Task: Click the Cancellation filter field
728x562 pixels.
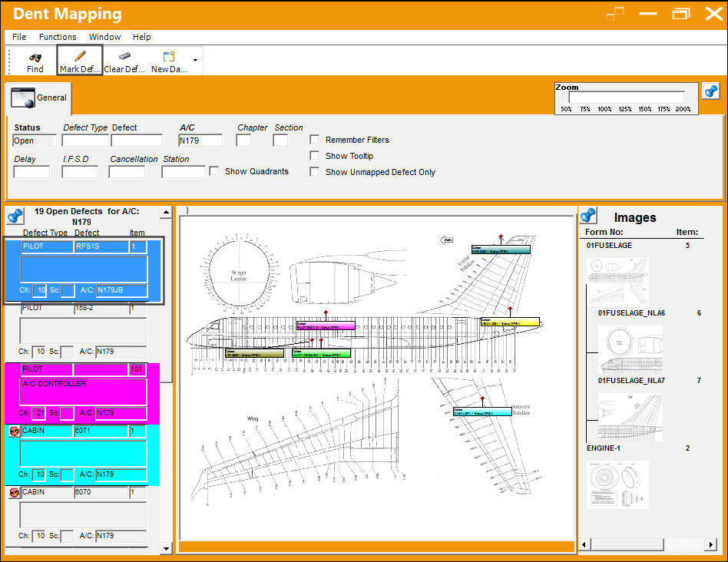Action: (x=127, y=172)
